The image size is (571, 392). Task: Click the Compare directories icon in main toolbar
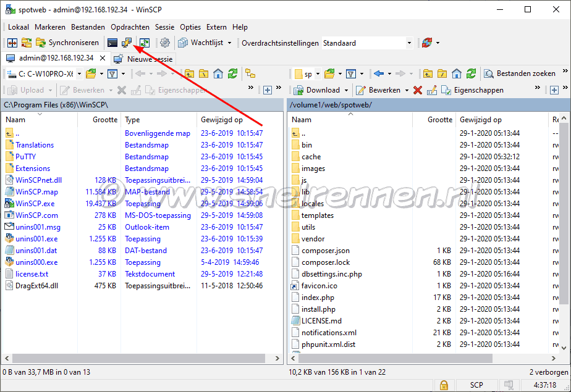[x=12, y=43]
